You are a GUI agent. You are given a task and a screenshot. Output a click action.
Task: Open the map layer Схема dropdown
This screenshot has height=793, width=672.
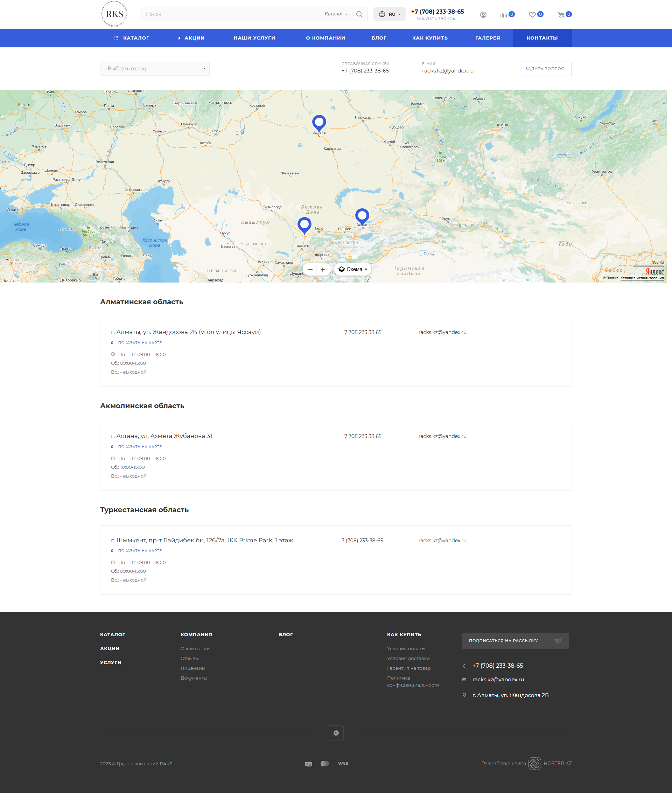tap(353, 270)
